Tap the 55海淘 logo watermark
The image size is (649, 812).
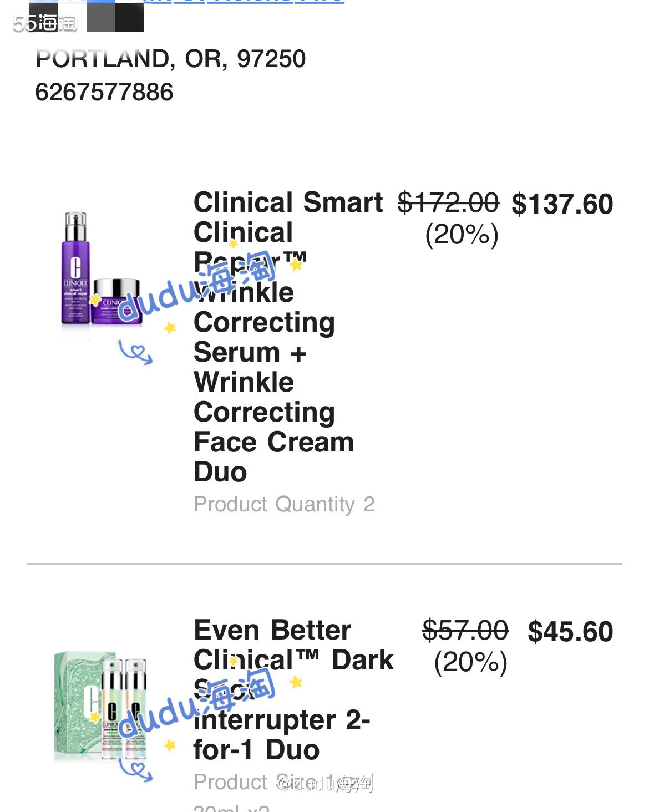pos(45,23)
